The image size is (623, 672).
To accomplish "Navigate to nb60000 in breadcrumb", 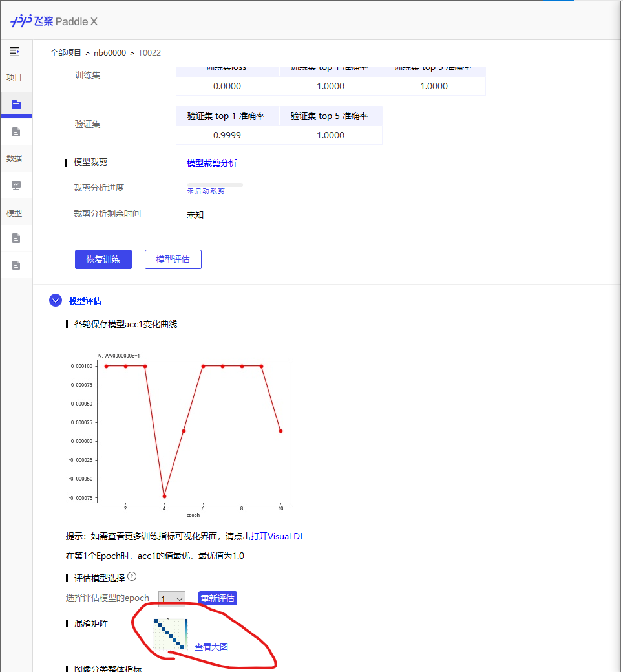I will 110,53.
